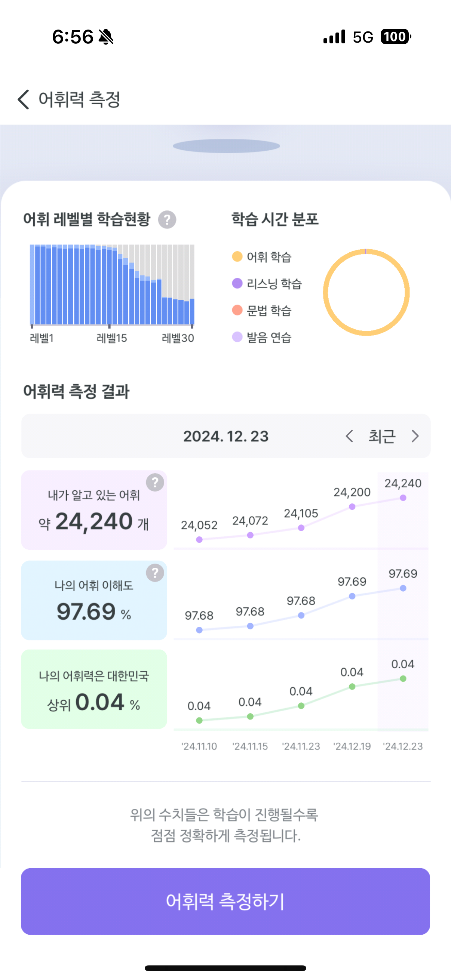This screenshot has height=980, width=451.
Task: Tap the '24.11.10 date label on chart axis
Action: pyautogui.click(x=199, y=746)
